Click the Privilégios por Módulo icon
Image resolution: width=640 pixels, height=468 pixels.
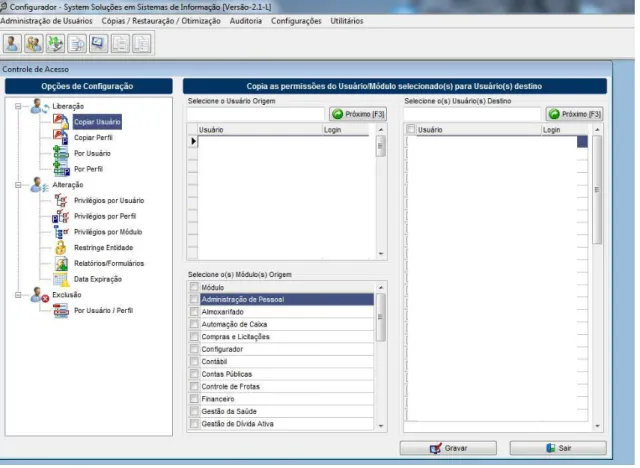(x=61, y=232)
